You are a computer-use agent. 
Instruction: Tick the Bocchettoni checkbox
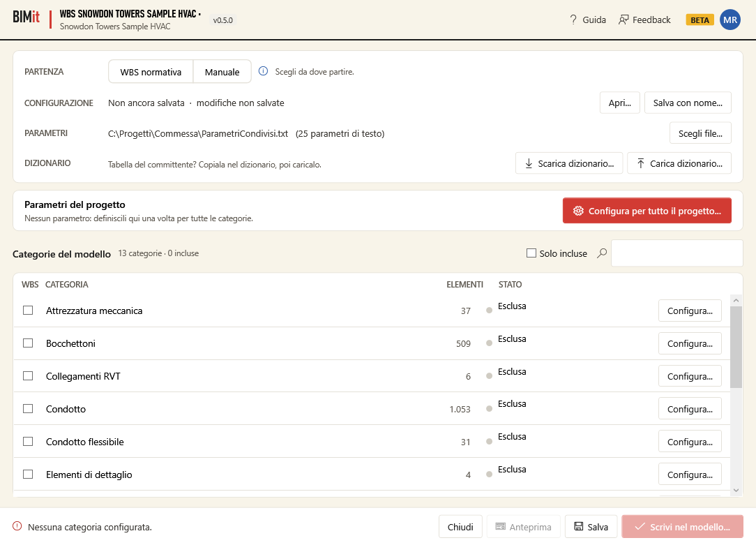[x=28, y=343]
